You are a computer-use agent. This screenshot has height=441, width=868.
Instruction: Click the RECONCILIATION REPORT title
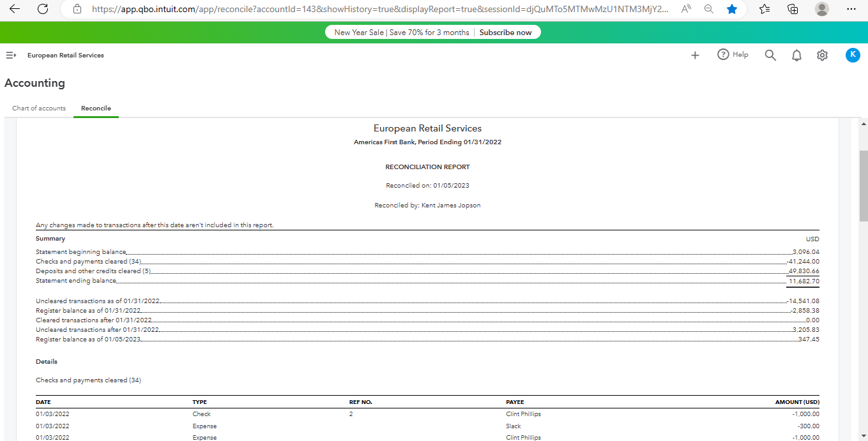coord(427,167)
